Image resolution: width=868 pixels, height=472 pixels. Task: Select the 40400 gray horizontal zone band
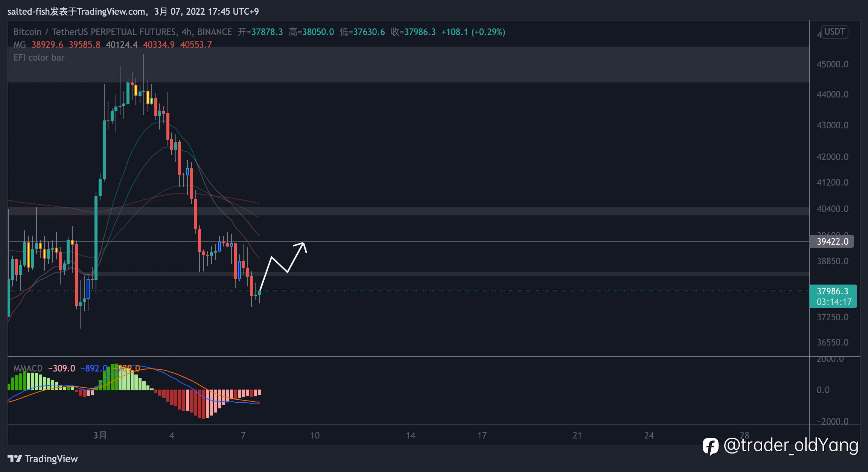pos(408,211)
